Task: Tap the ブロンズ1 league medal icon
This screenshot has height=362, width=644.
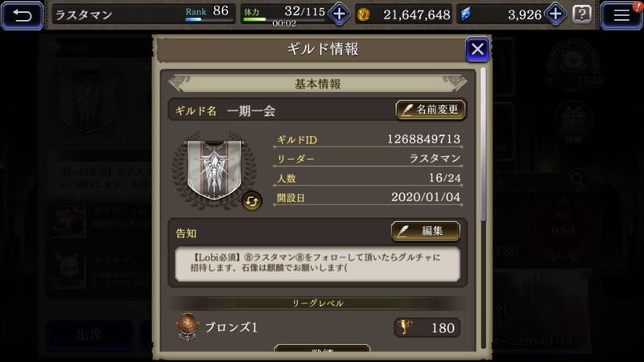Action: tap(188, 327)
